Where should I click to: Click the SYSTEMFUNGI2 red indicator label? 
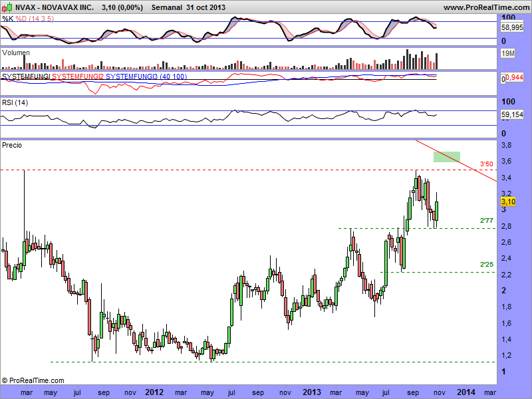tap(77, 76)
